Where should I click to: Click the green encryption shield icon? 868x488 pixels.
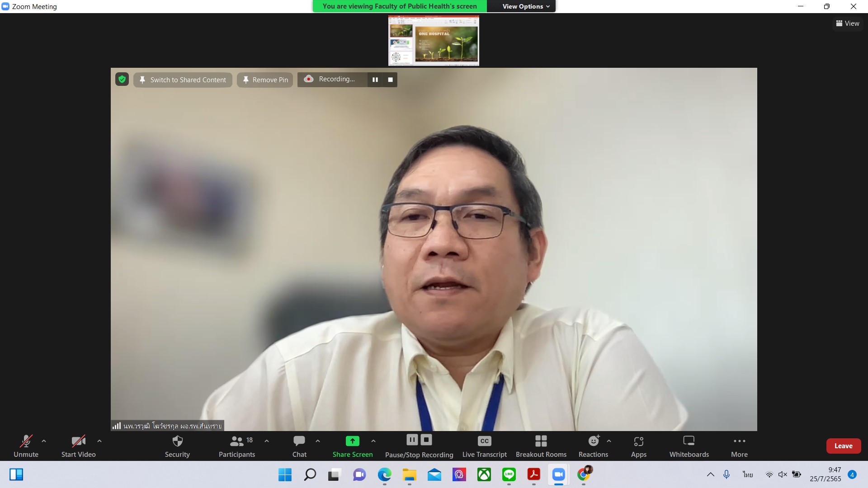point(122,80)
